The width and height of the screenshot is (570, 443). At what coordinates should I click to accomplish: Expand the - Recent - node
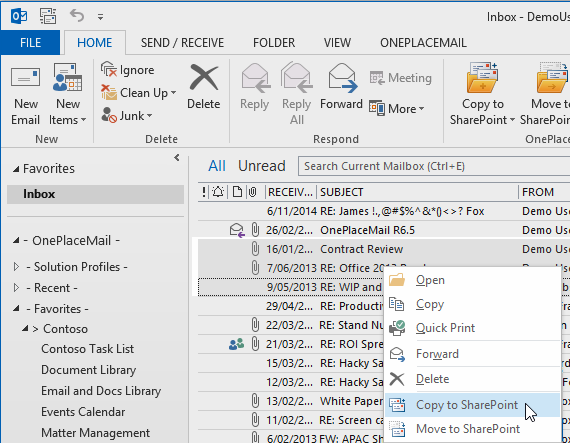pyautogui.click(x=16, y=288)
